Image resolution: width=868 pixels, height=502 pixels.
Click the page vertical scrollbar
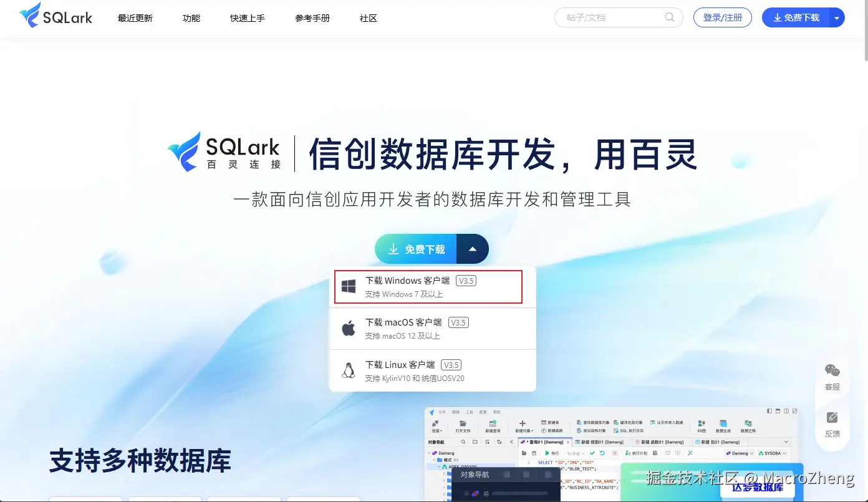(x=865, y=31)
